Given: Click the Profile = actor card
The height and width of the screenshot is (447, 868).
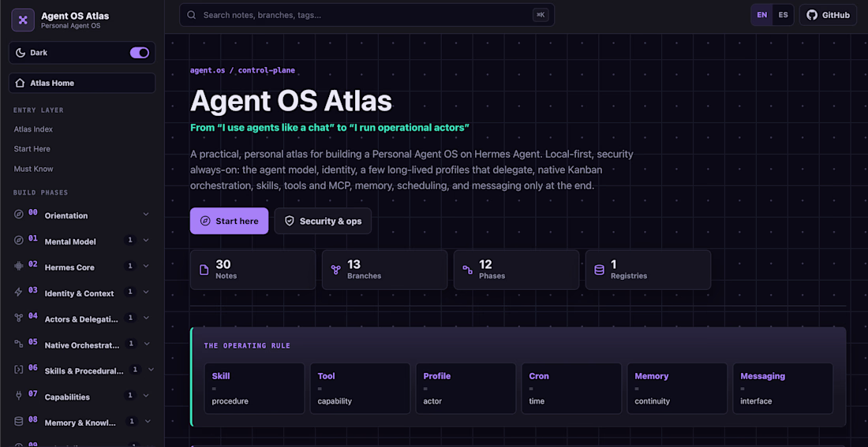Looking at the screenshot, I should [466, 389].
